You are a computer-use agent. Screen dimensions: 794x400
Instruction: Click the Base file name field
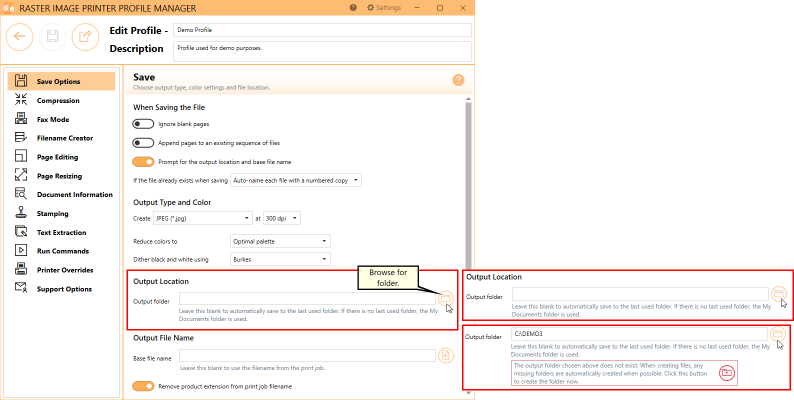pos(307,355)
